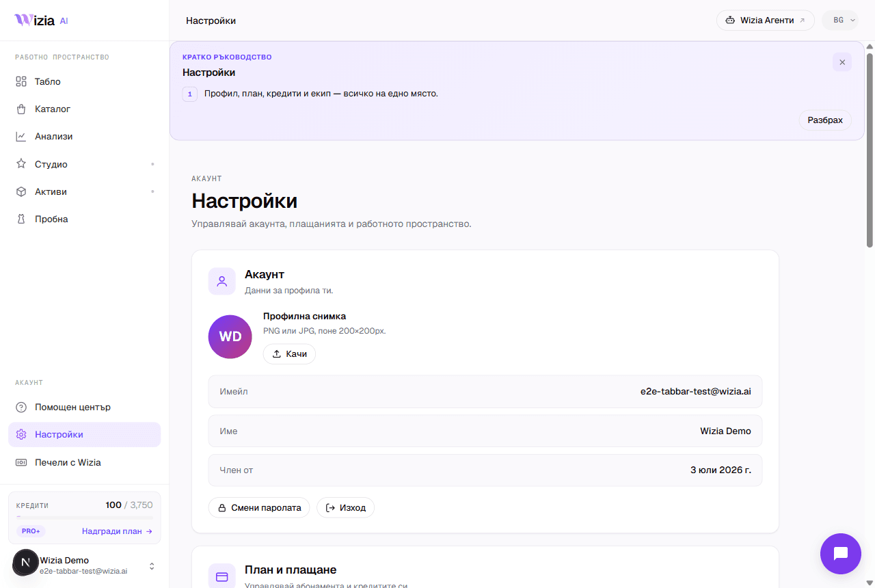Image resolution: width=875 pixels, height=588 pixels.
Task: Click the Активи cube icon
Action: pyautogui.click(x=21, y=192)
